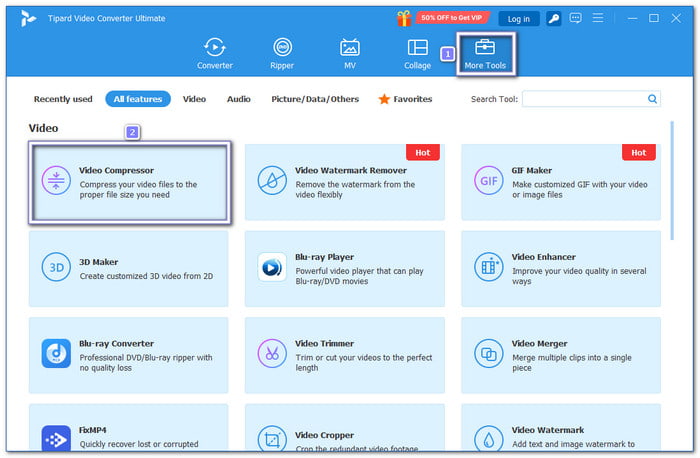Click the GIF Maker icon
This screenshot has width=700, height=458.
coord(488,180)
